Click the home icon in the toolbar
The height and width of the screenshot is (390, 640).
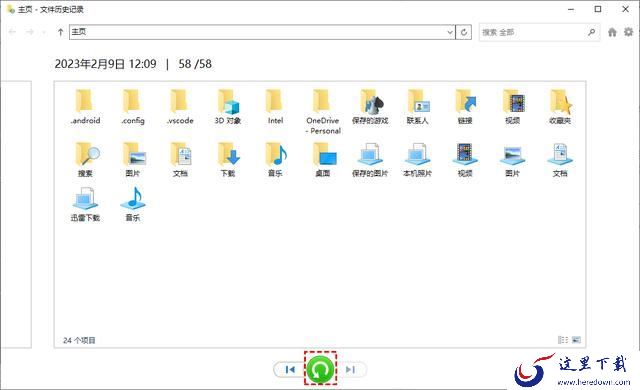(x=612, y=32)
